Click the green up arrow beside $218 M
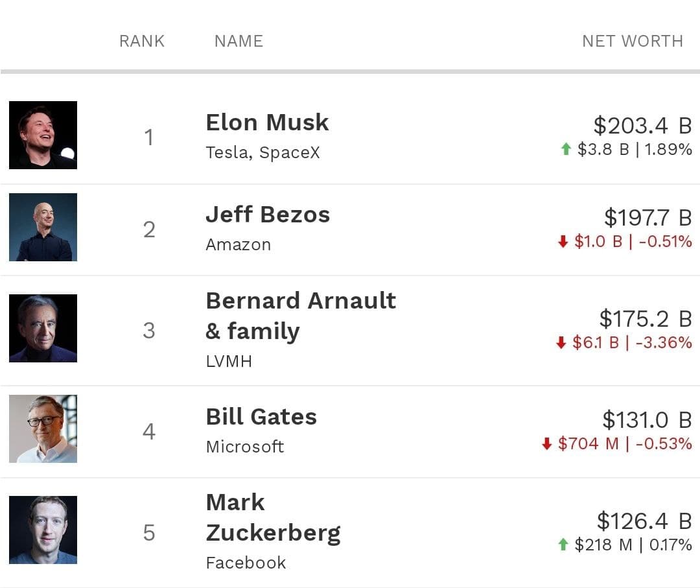The height and width of the screenshot is (588, 700). (563, 545)
